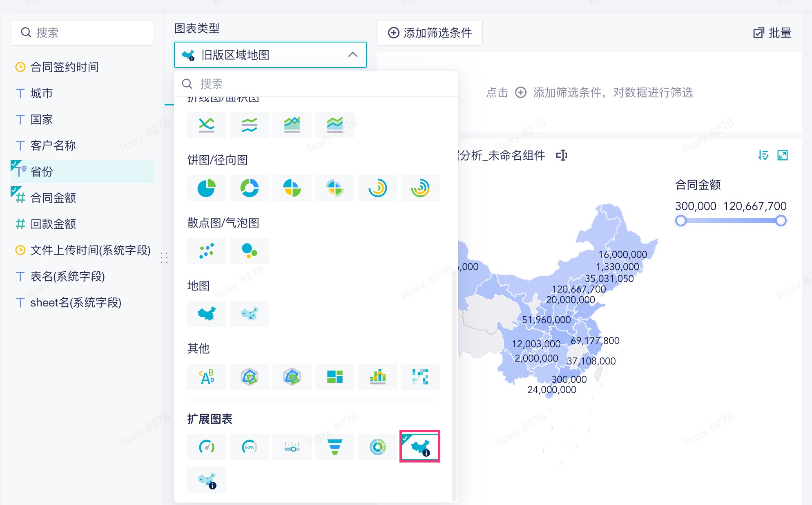Select the area map chart under 地图
Screen dimensions: 812x505
207,314
